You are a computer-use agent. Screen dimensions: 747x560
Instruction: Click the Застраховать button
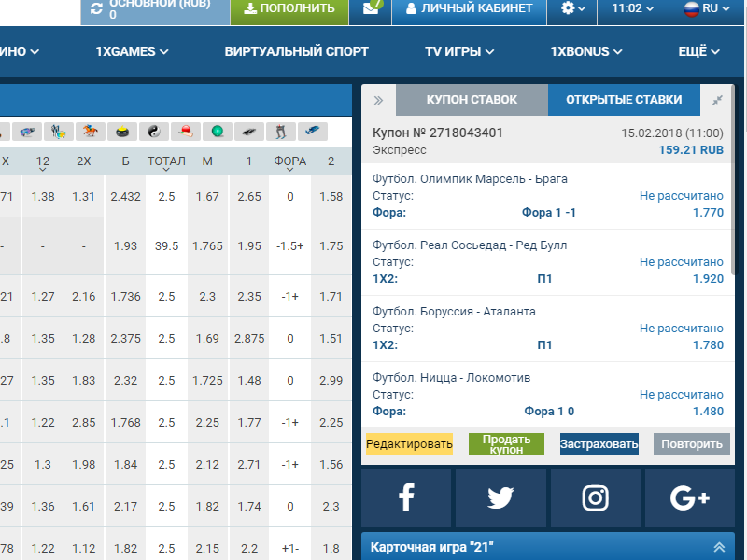point(599,444)
